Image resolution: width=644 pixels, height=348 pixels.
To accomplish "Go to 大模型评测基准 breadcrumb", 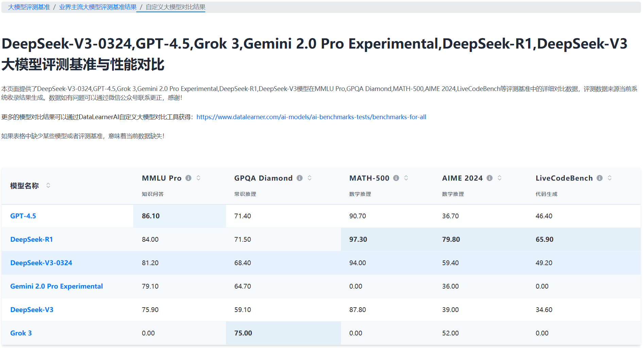I will coord(29,7).
